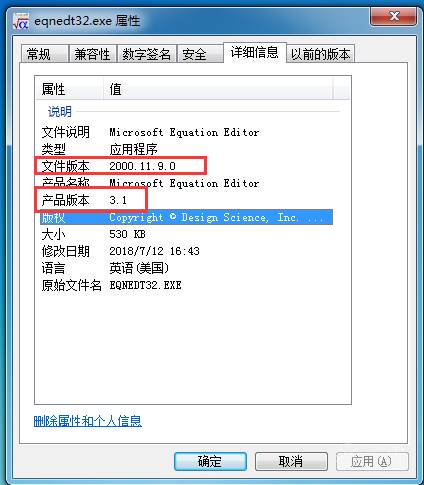Switch to the 常规 tab
Viewport: 424px width, 485px height.
45,54
